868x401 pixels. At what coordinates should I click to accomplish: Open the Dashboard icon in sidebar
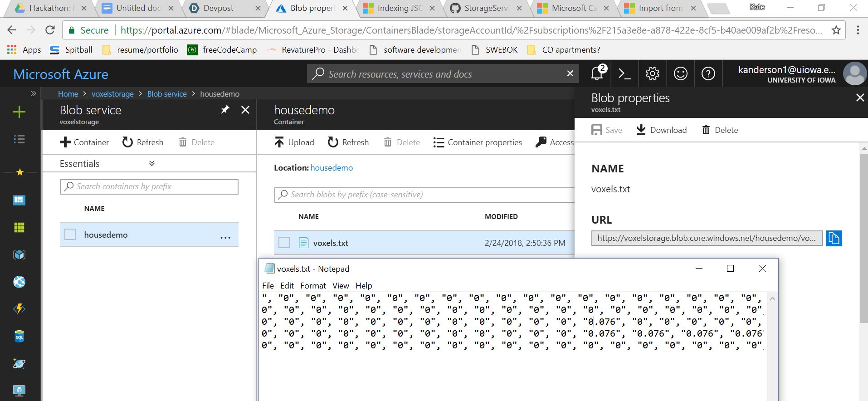click(19, 200)
